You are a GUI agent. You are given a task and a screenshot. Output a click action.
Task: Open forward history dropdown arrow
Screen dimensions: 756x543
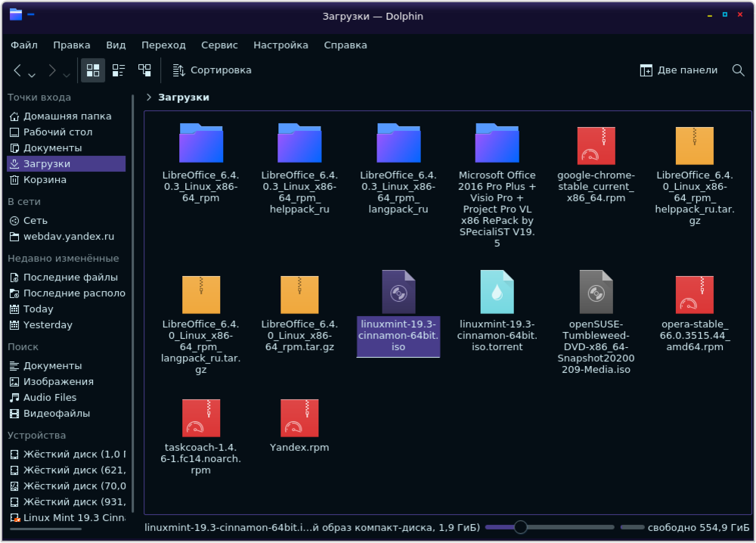click(67, 75)
